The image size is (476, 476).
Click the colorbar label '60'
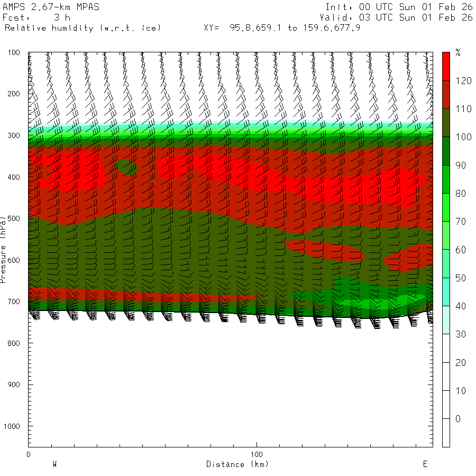coord(461,250)
